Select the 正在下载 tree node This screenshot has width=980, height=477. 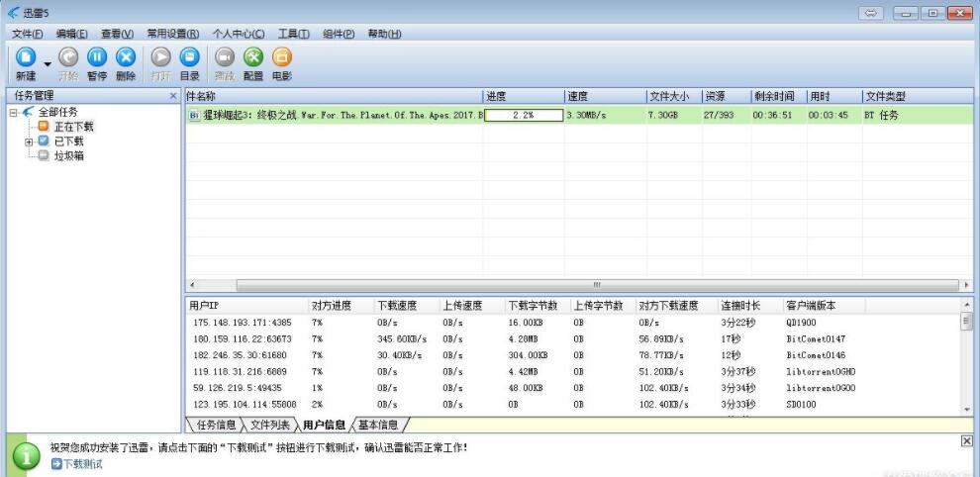coord(74,127)
